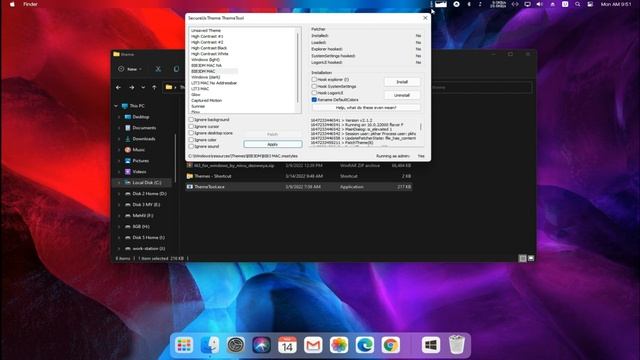The width and height of the screenshot is (640, 360).
Task: Select RGB (H:) drive in sidebar
Action: click(x=141, y=227)
